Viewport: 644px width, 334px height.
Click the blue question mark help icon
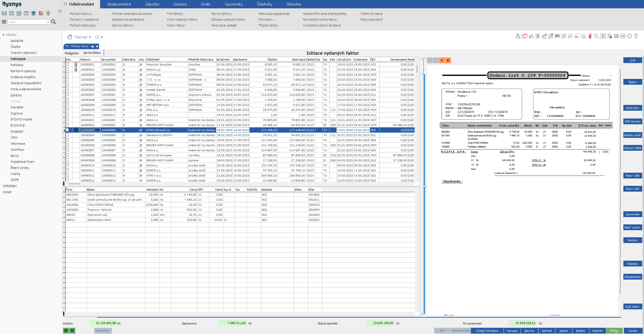tap(636, 36)
